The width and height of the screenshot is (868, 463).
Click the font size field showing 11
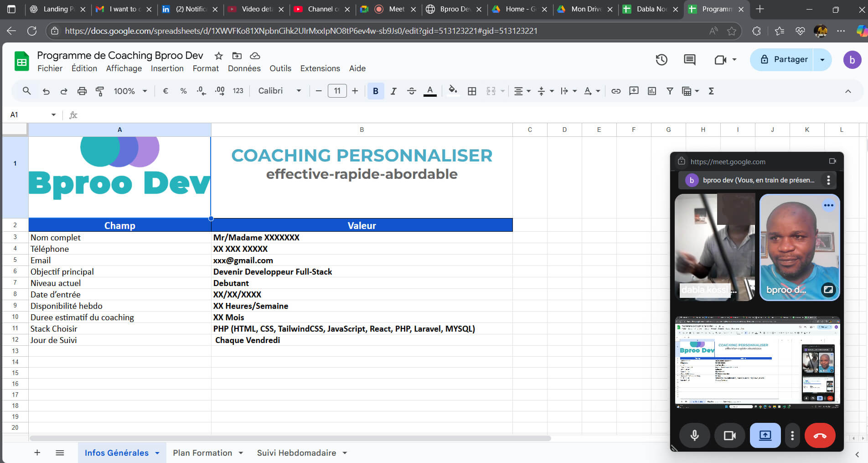(337, 91)
